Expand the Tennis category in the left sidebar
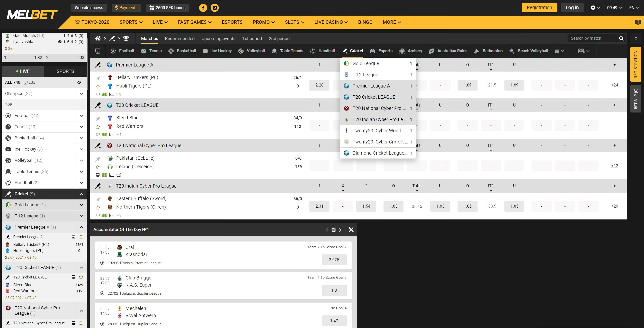 pyautogui.click(x=81, y=127)
